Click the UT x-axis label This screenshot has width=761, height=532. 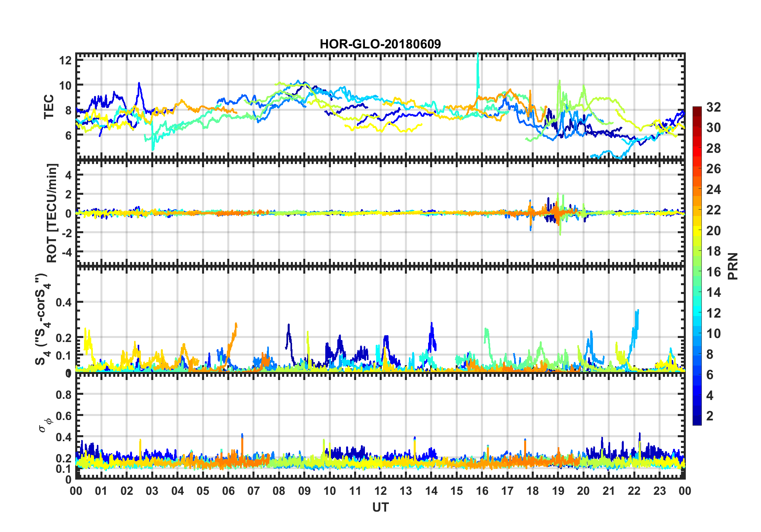pyautogui.click(x=380, y=508)
